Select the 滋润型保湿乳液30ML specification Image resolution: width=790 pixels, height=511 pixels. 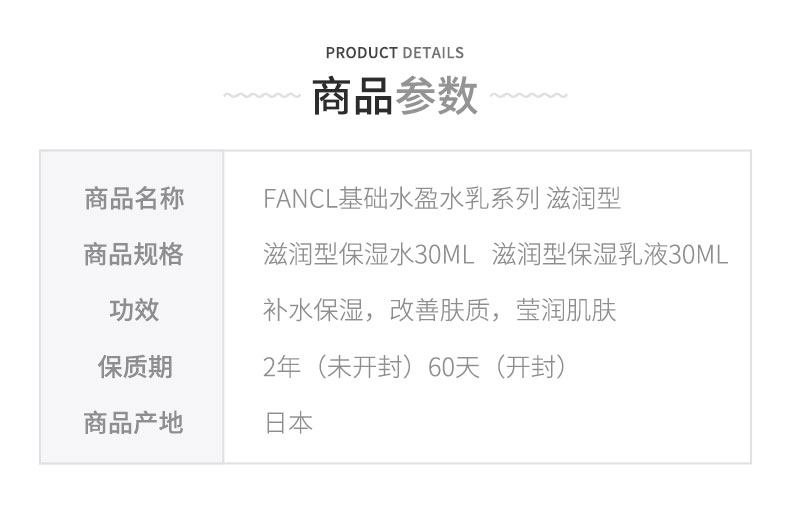coord(611,254)
